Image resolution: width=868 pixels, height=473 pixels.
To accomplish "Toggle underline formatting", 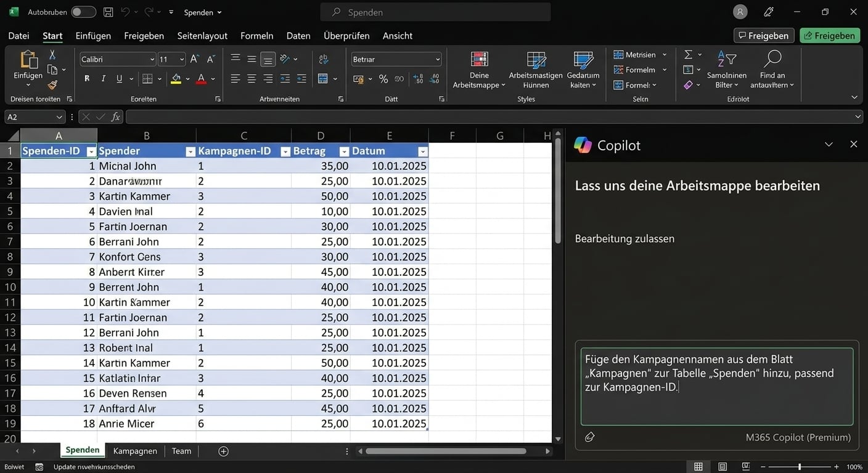I will (119, 79).
